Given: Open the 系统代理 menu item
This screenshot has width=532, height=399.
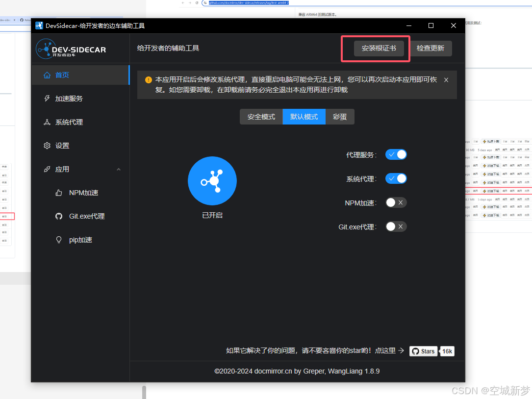Looking at the screenshot, I should coord(80,122).
